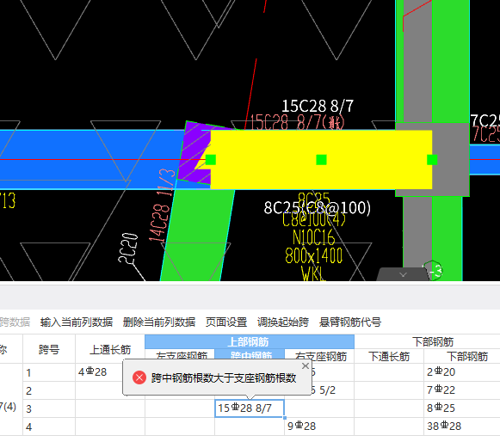500x448 pixels.
Task: Select span number 2 row
Action: tap(49, 390)
